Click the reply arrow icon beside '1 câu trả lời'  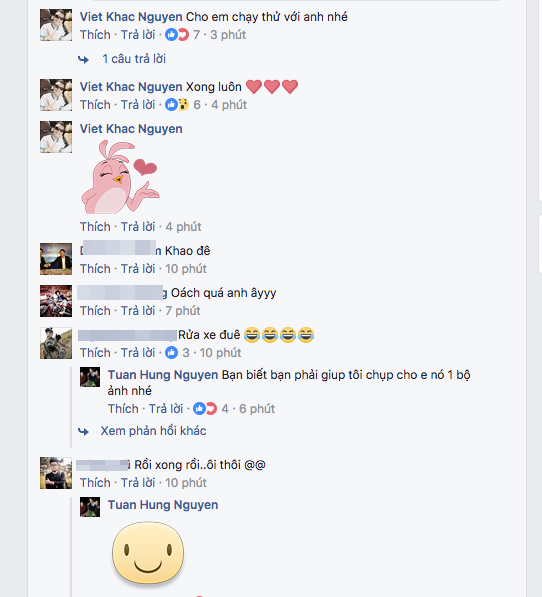(x=83, y=59)
